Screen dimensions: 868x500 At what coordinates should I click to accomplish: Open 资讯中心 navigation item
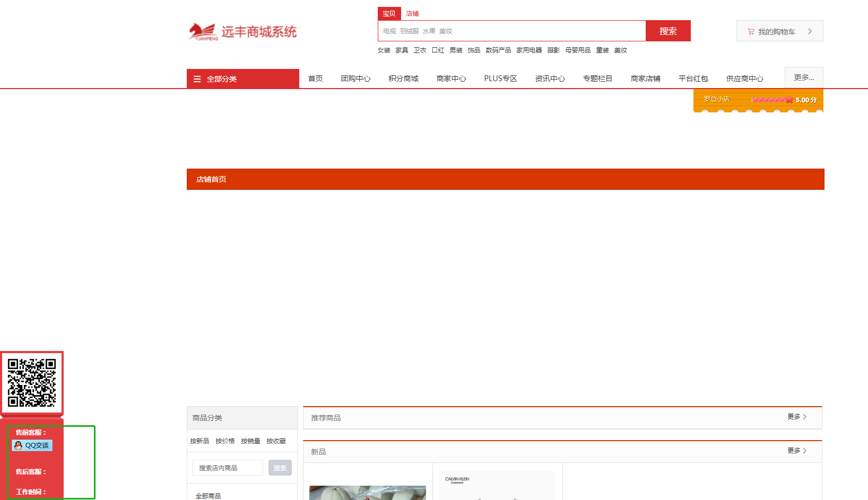(550, 78)
